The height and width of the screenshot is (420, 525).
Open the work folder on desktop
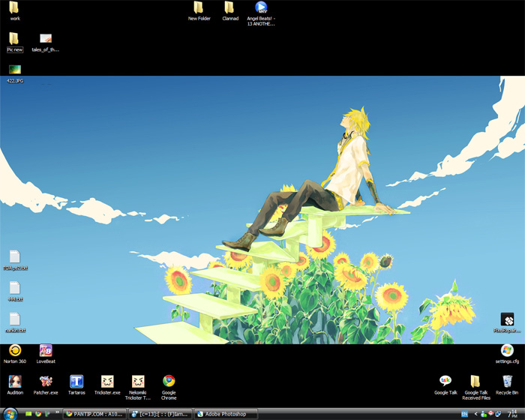[x=14, y=10]
